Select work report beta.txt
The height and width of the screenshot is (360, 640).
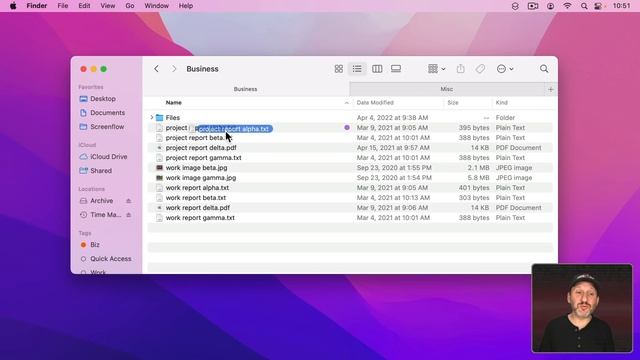pos(350,198)
